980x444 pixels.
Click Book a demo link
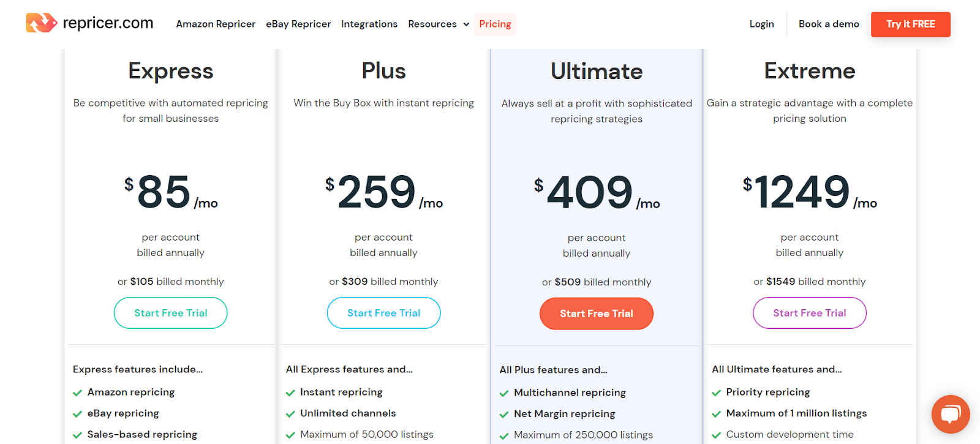point(829,24)
